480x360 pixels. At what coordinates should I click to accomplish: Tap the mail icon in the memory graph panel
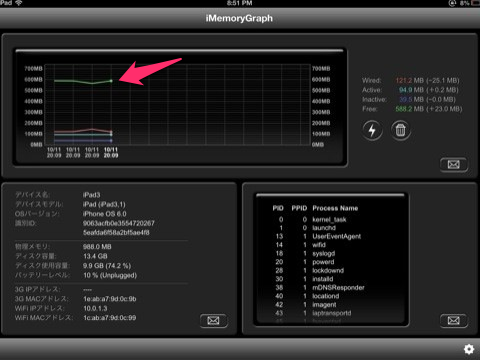pos(453,164)
